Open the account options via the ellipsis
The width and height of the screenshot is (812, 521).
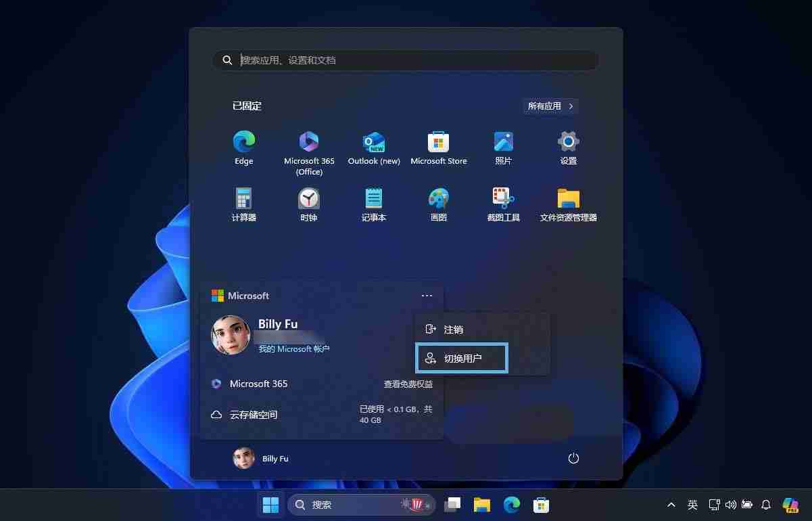pos(427,296)
